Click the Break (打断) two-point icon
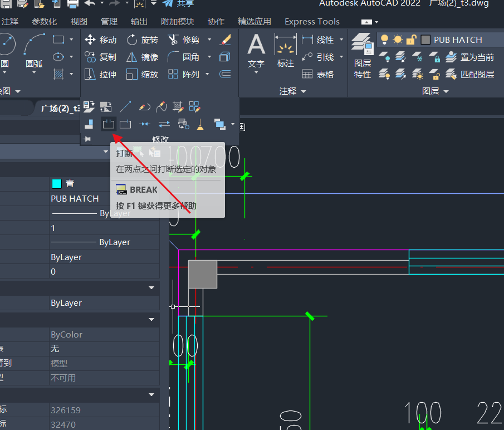The height and width of the screenshot is (430, 504). (109, 124)
